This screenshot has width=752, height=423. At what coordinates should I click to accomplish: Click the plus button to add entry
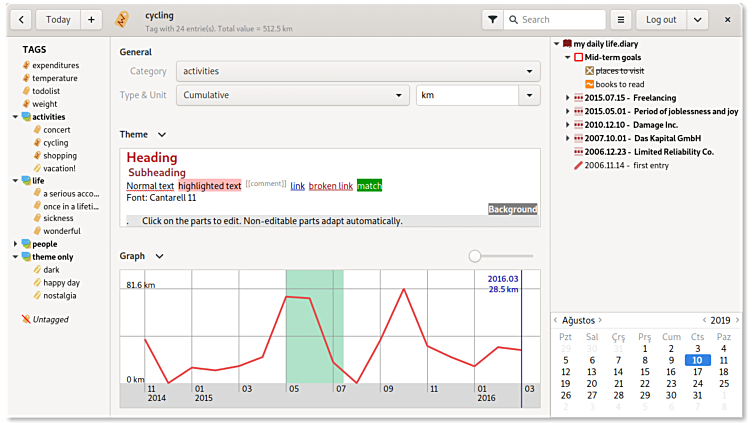[90, 19]
